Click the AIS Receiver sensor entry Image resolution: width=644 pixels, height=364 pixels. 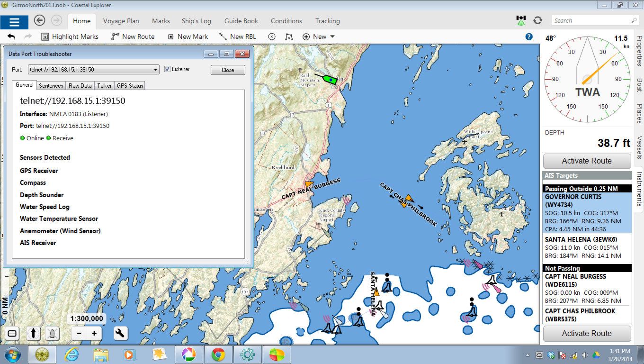38,243
